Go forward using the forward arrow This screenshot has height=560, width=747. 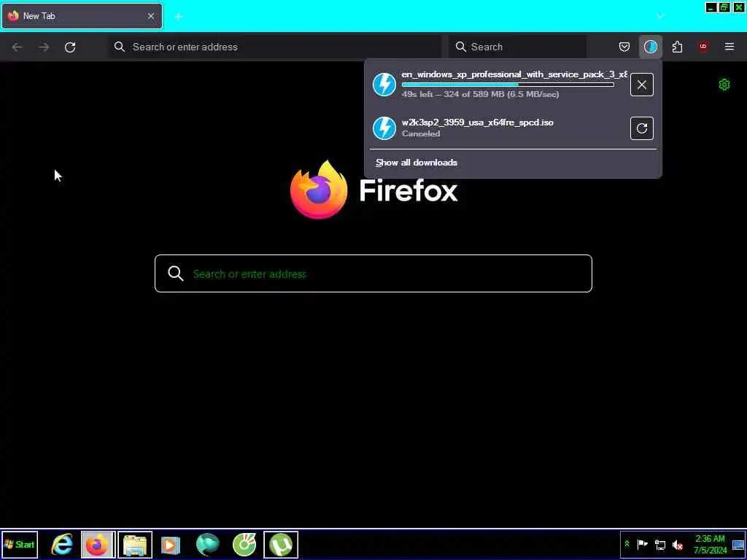point(44,47)
